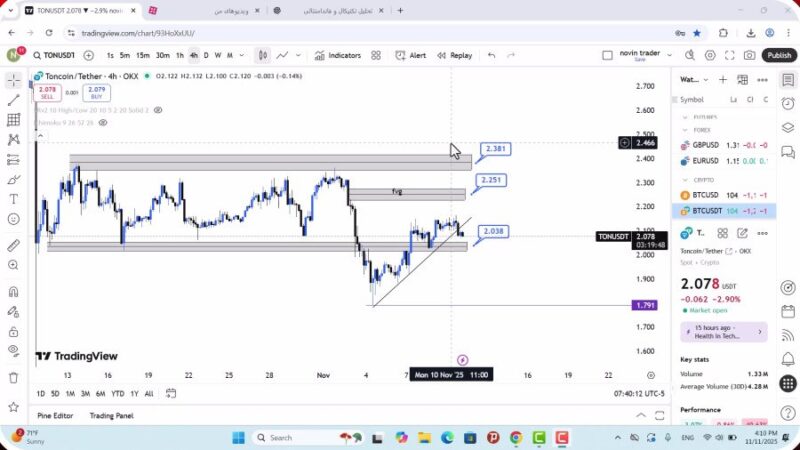Expand the timeframe interval dropdown arrow

[x=242, y=56]
